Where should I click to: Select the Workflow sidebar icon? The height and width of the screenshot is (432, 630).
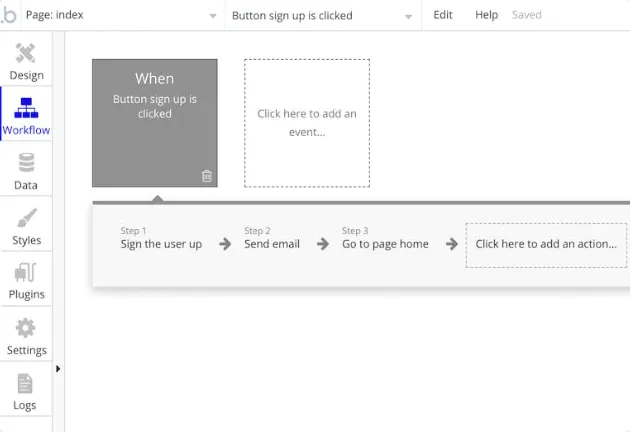click(26, 108)
